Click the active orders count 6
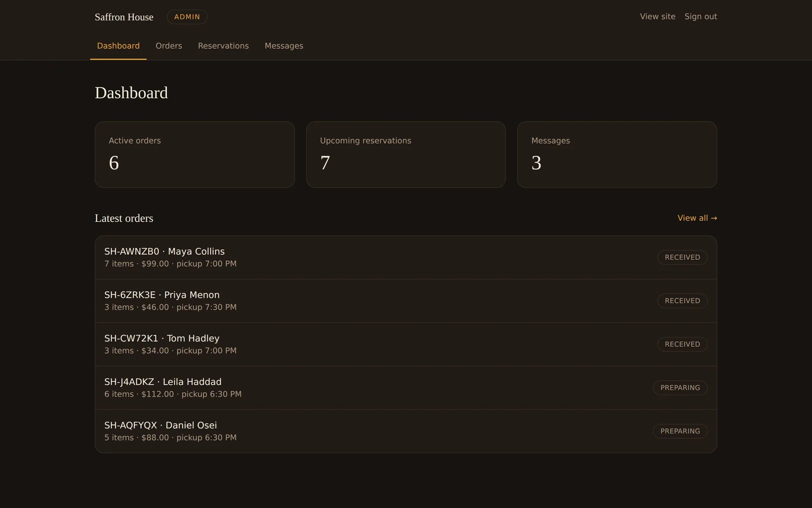This screenshot has width=812, height=508. coord(114,163)
